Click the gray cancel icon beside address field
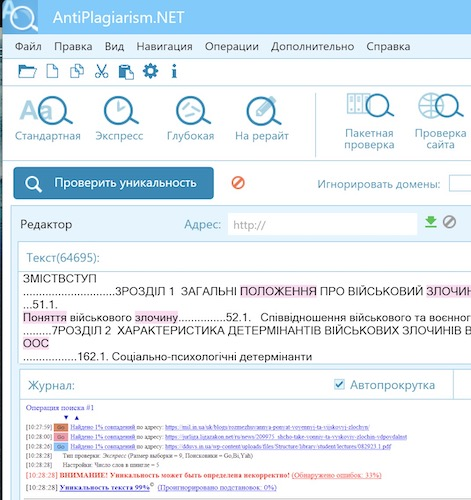471x500 pixels. point(449,222)
